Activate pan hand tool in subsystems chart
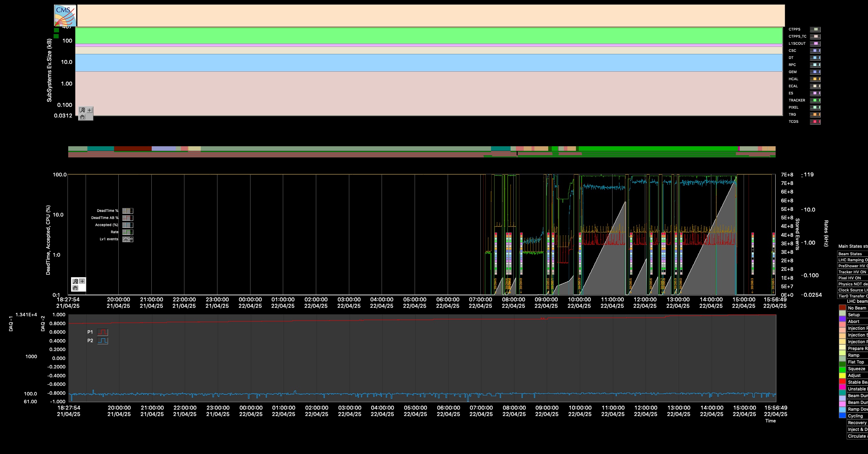868x454 pixels. (82, 117)
